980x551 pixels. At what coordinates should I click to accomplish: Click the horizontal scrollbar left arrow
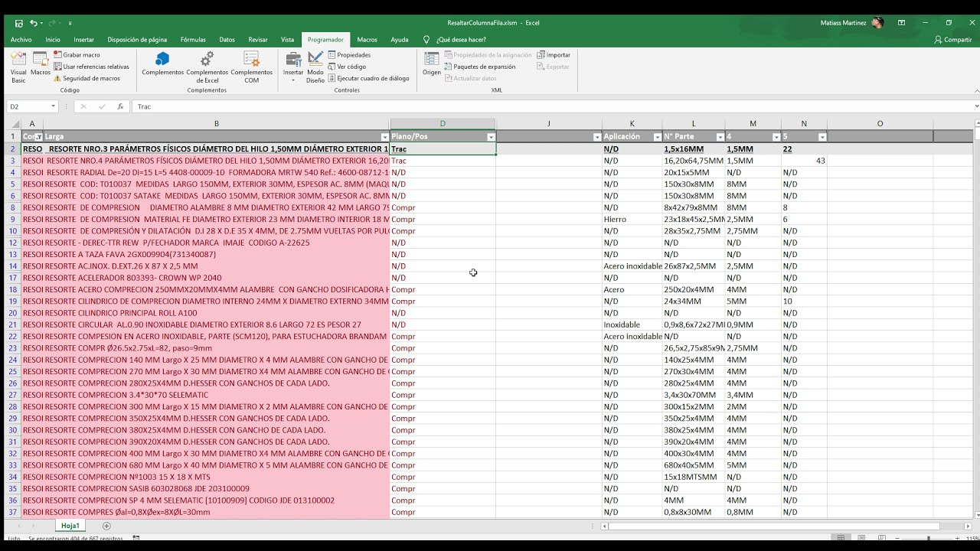pyautogui.click(x=605, y=527)
